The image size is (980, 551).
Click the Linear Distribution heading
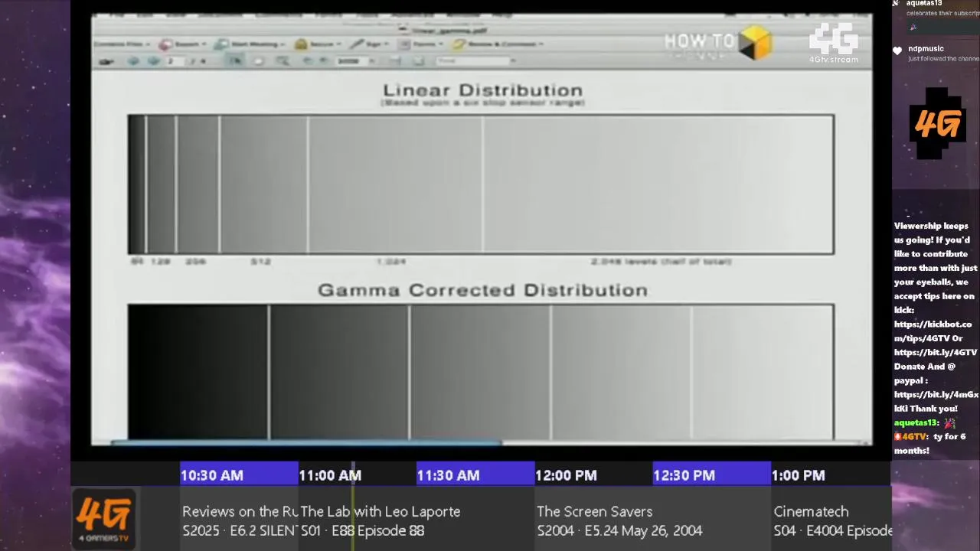point(482,90)
